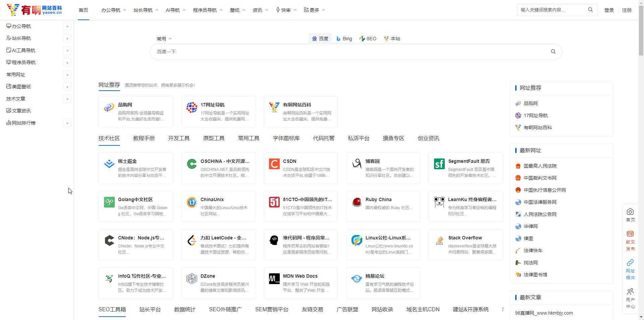This screenshot has width=644, height=320.
Task: Open CNode logo icon
Action: 109,240
